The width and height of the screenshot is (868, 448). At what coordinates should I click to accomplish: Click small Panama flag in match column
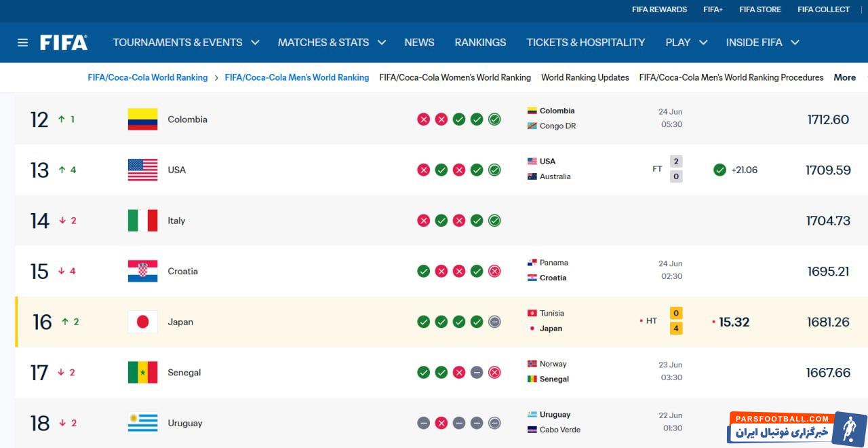click(532, 263)
